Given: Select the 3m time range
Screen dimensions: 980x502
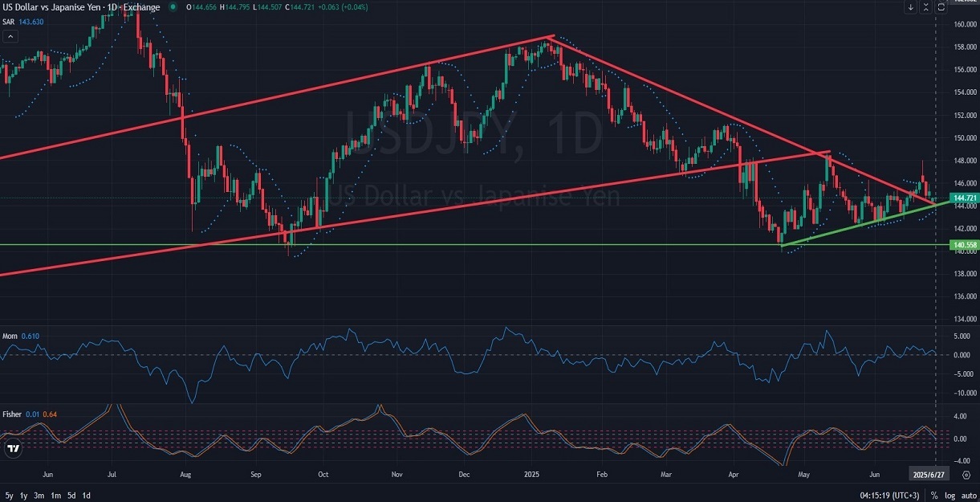Looking at the screenshot, I should pos(39,496).
